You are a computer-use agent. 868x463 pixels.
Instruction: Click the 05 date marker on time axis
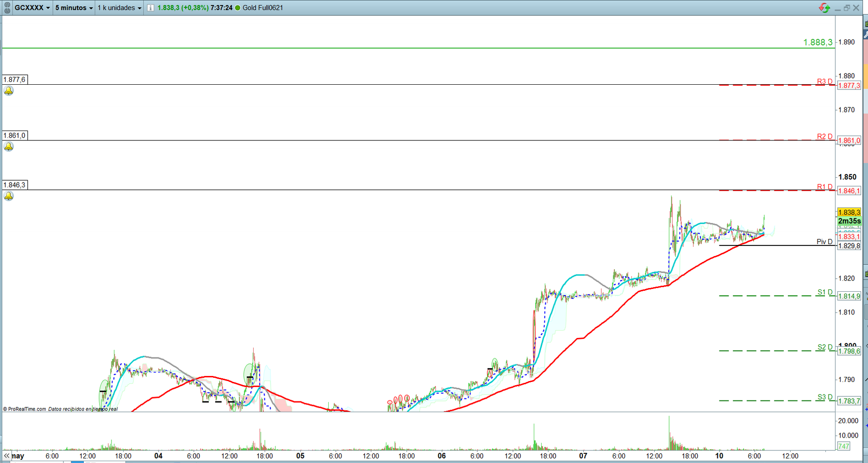tap(300, 456)
